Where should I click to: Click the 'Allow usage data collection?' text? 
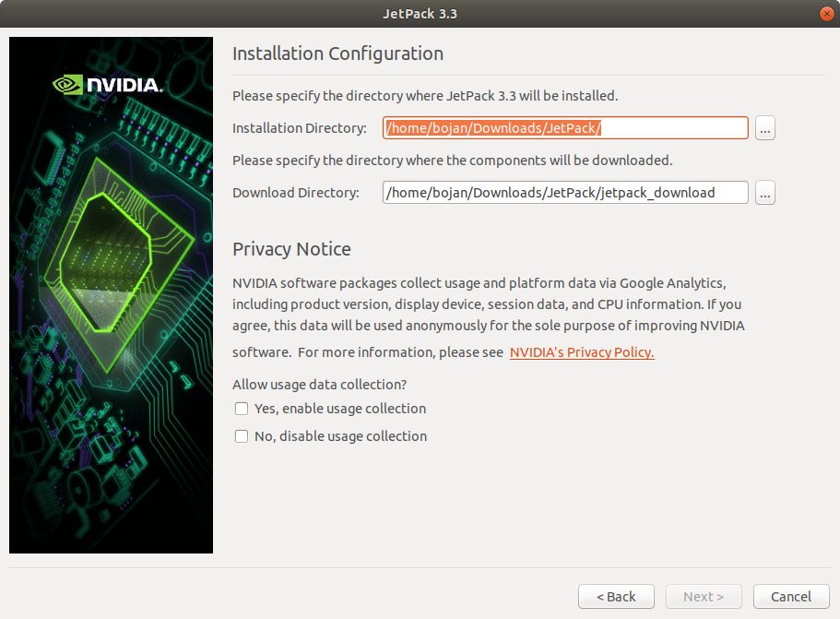(x=320, y=385)
